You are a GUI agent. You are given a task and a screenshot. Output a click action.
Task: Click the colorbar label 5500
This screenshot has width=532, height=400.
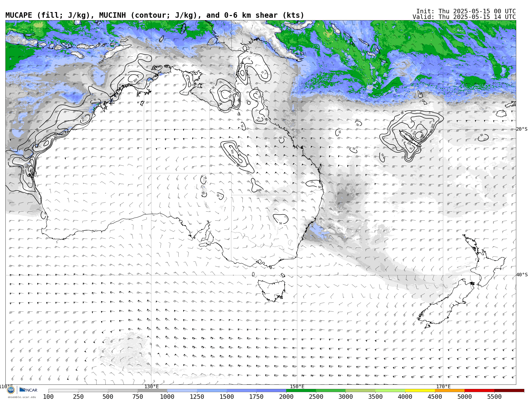click(494, 397)
